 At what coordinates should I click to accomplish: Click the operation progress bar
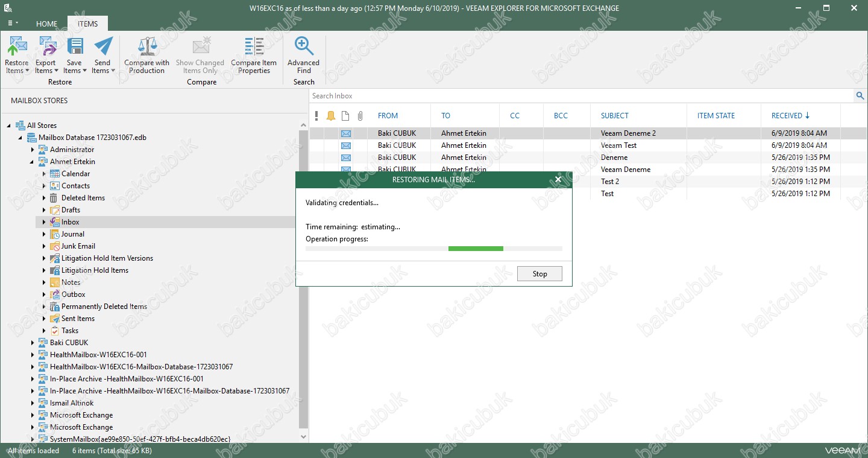coord(434,249)
